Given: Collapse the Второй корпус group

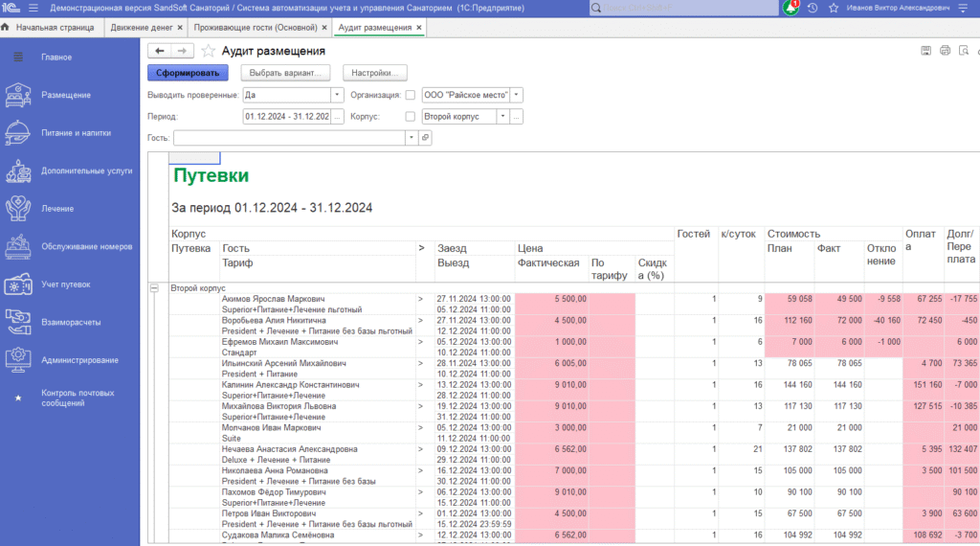Looking at the screenshot, I should click(x=153, y=287).
